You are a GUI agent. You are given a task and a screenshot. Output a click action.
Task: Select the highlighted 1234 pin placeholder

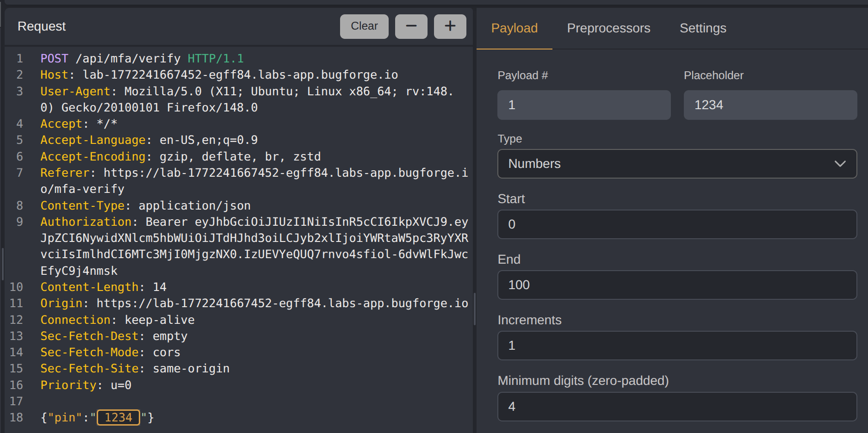[118, 417]
